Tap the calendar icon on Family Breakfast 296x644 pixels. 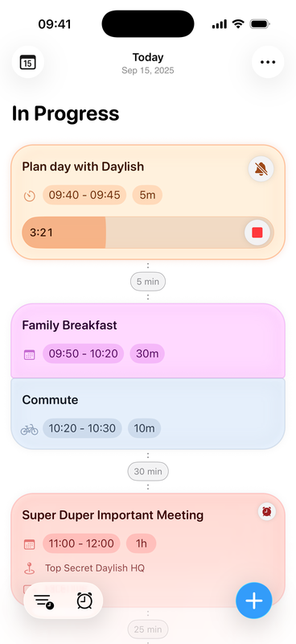(x=29, y=354)
